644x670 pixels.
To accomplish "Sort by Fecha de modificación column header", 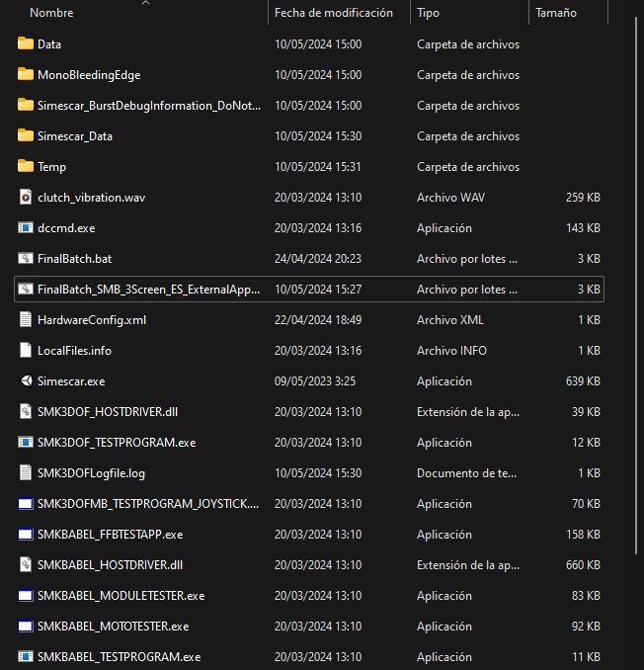I will click(x=334, y=13).
